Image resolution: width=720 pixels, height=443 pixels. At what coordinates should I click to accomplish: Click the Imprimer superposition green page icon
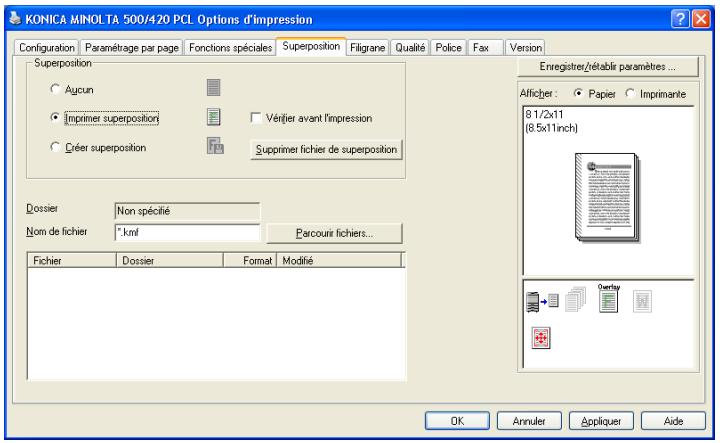click(213, 117)
